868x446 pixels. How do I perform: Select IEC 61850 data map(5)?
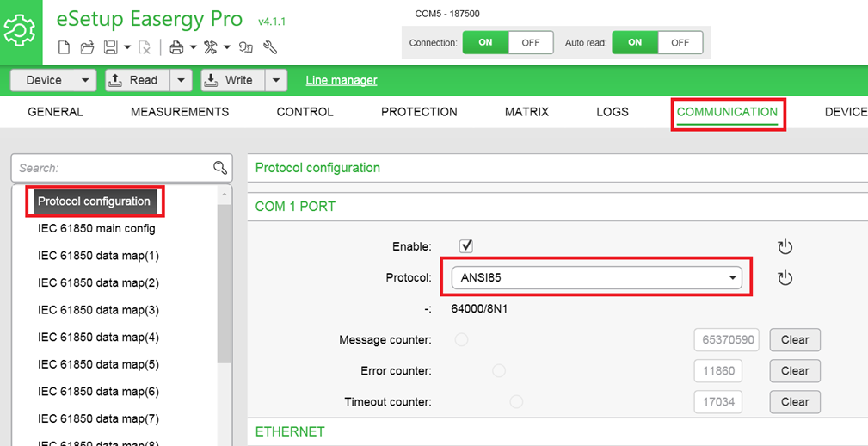pyautogui.click(x=99, y=364)
